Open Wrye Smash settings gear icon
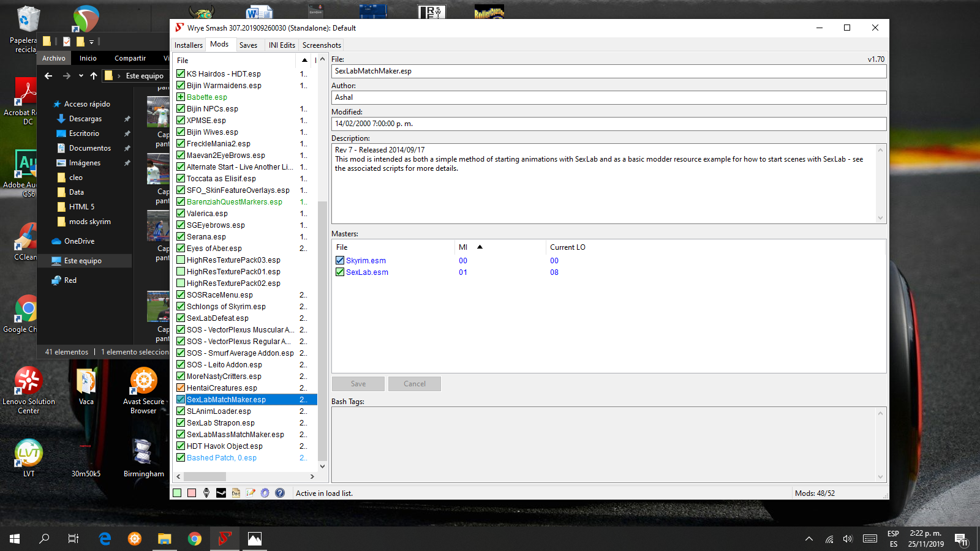 pyautogui.click(x=265, y=493)
